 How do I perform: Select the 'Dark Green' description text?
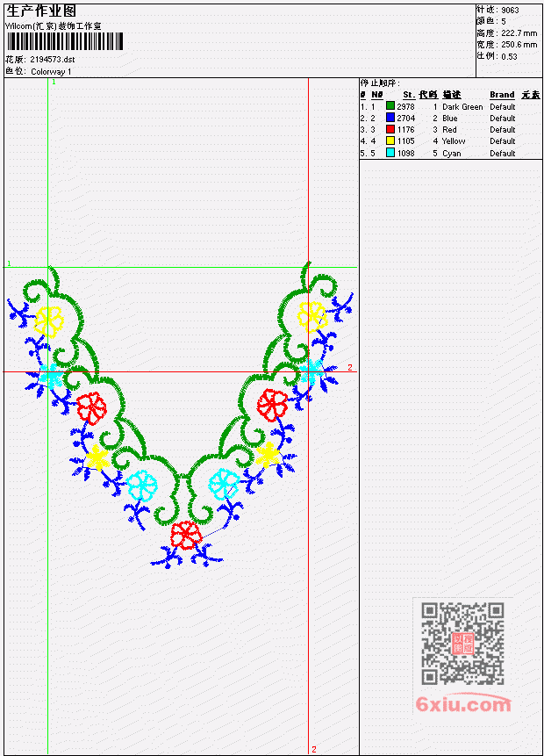point(462,106)
